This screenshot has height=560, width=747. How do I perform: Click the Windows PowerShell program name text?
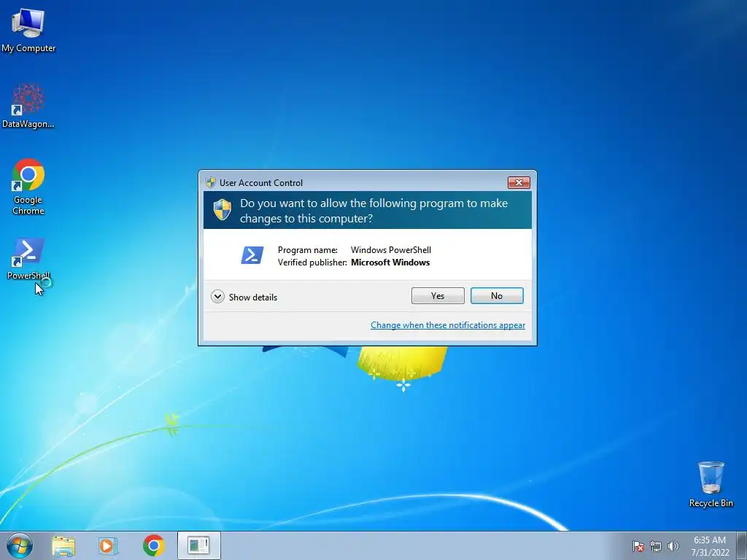(391, 250)
